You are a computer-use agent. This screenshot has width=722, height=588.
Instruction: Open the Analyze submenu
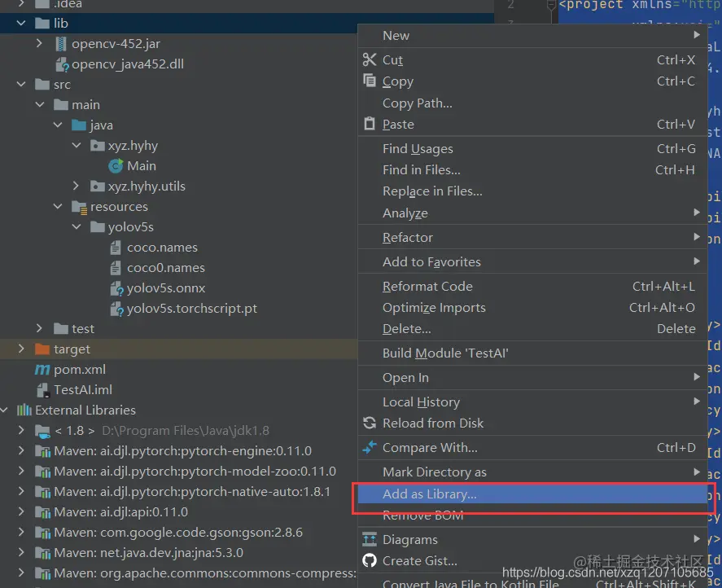pyautogui.click(x=532, y=213)
